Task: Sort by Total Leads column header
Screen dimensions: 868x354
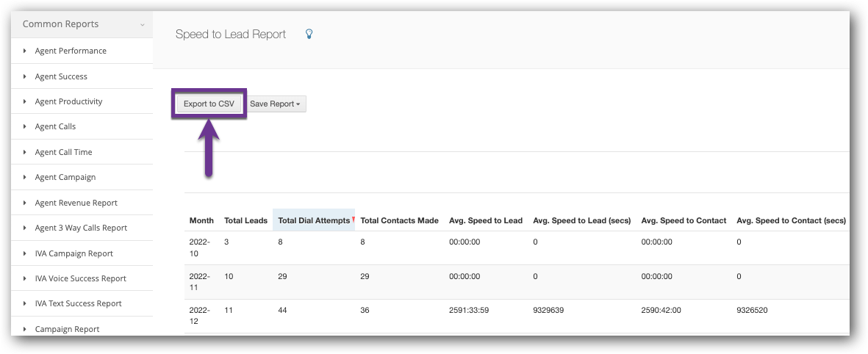Action: (x=245, y=220)
